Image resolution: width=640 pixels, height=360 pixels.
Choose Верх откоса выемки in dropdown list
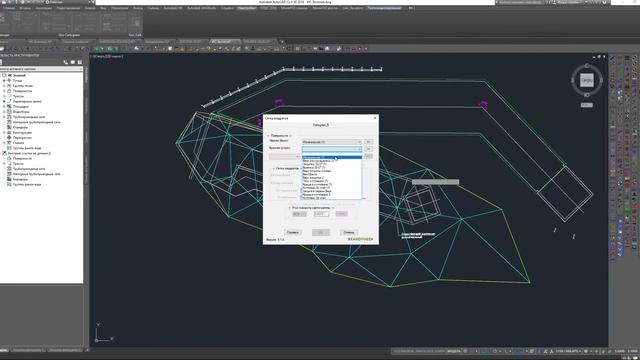click(x=332, y=161)
